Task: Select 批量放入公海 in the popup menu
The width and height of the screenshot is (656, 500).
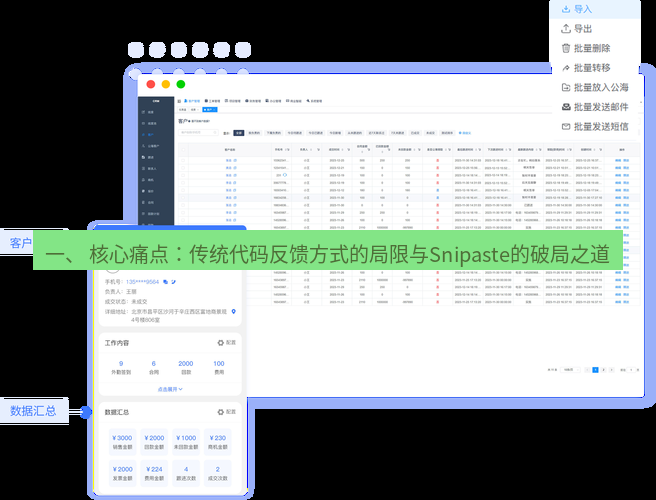Action: coord(595,87)
